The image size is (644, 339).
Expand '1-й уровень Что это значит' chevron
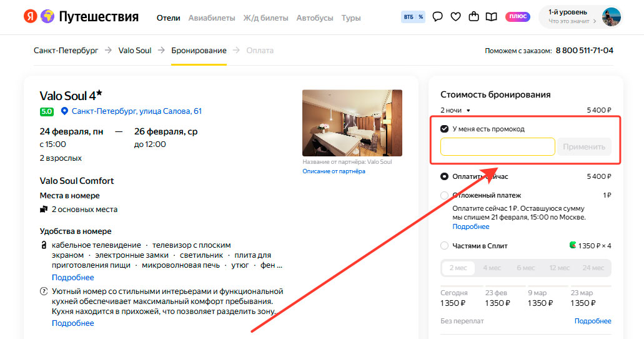(x=595, y=21)
